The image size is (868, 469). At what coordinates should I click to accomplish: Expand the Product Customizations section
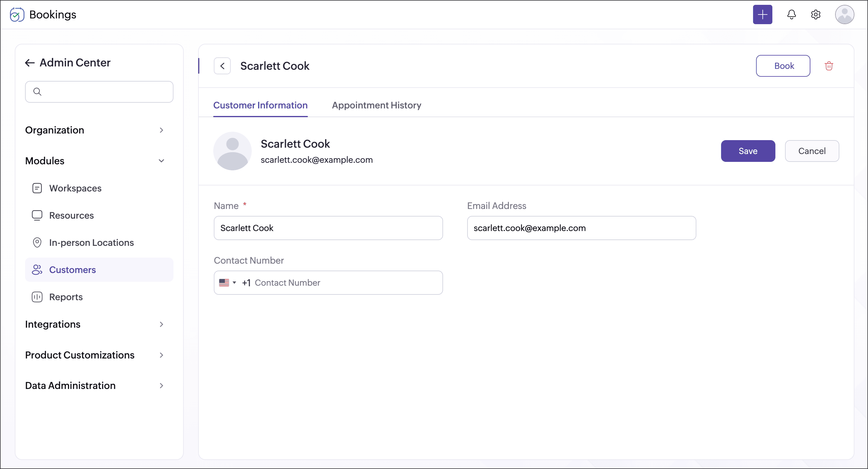click(x=95, y=355)
